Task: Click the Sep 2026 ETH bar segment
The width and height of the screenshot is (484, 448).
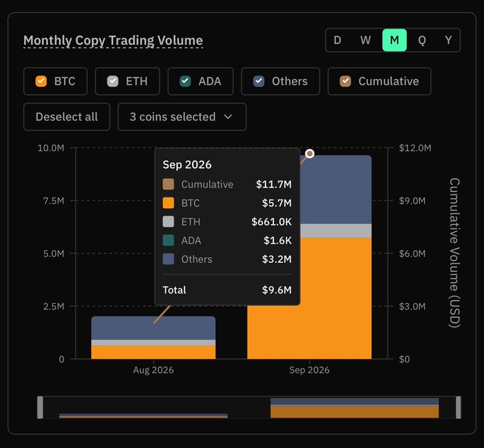Action: 336,231
